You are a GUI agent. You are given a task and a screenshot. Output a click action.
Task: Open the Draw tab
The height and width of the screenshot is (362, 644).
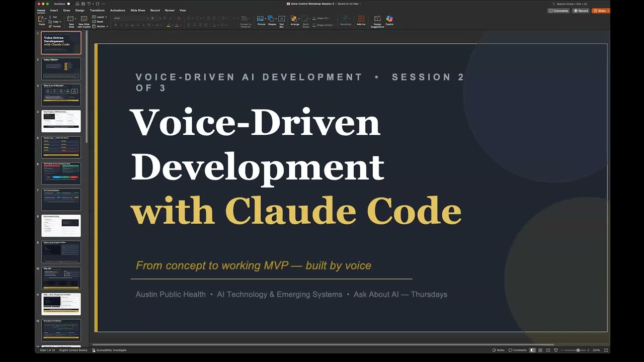pos(66,10)
